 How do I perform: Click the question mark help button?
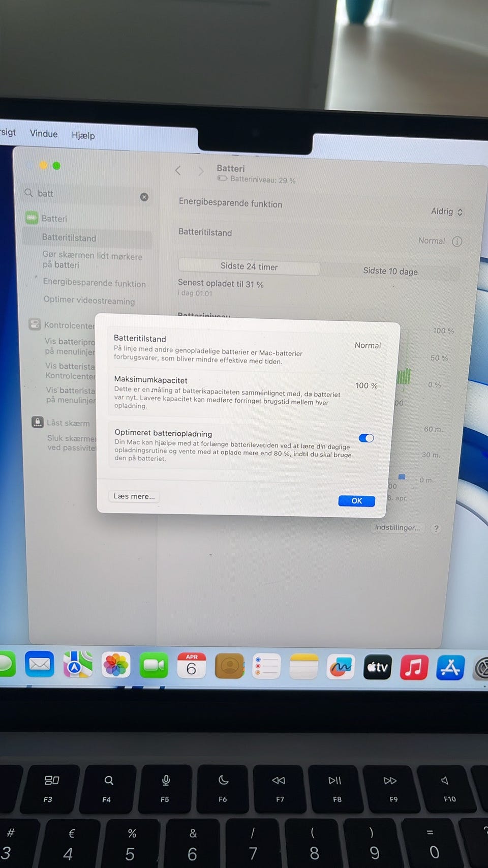pos(436,528)
